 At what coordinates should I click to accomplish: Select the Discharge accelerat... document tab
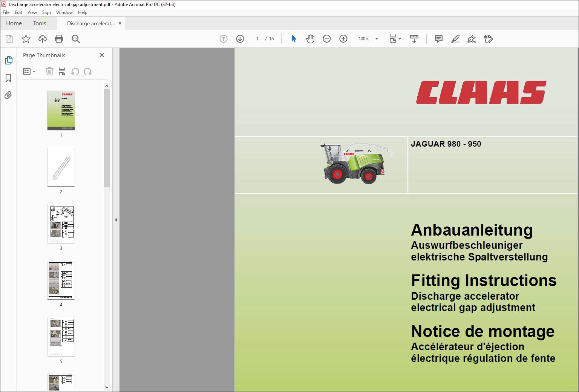pos(90,23)
